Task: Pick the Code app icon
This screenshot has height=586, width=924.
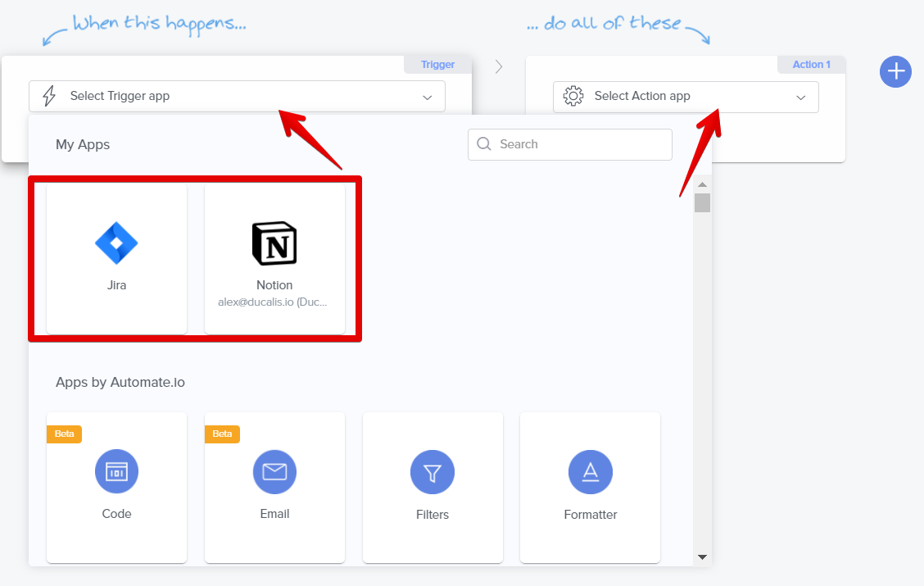Action: tap(116, 471)
